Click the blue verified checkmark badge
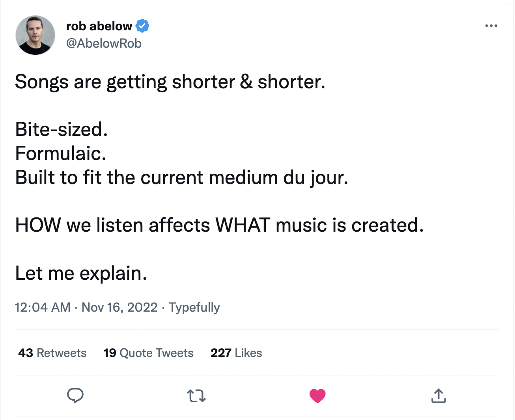Image resolution: width=515 pixels, height=420 pixels. point(143,26)
